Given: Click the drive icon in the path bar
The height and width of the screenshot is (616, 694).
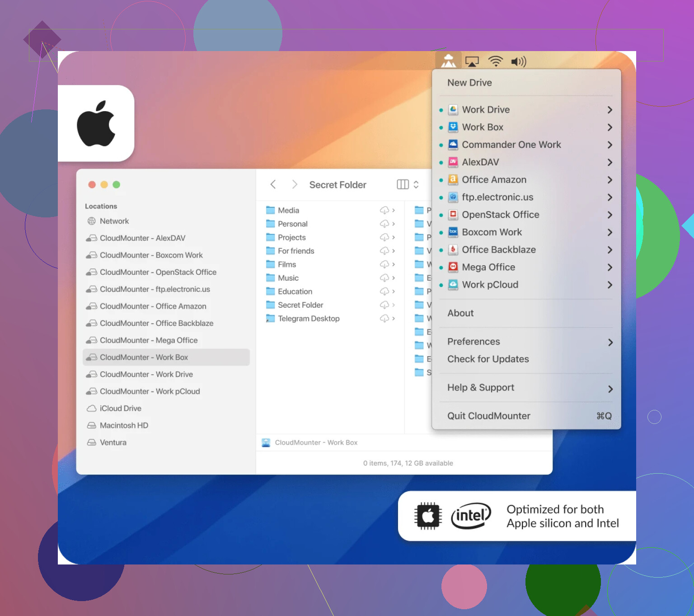Looking at the screenshot, I should coord(266,442).
